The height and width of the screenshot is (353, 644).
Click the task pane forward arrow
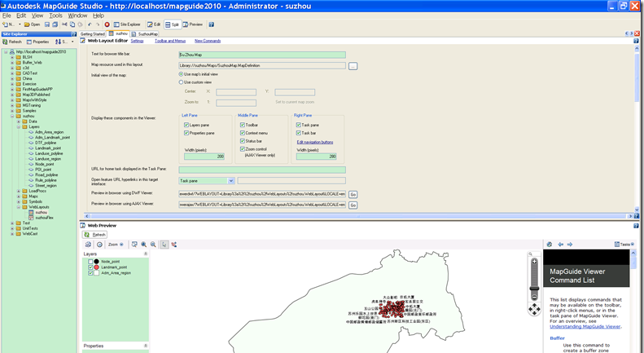570,245
